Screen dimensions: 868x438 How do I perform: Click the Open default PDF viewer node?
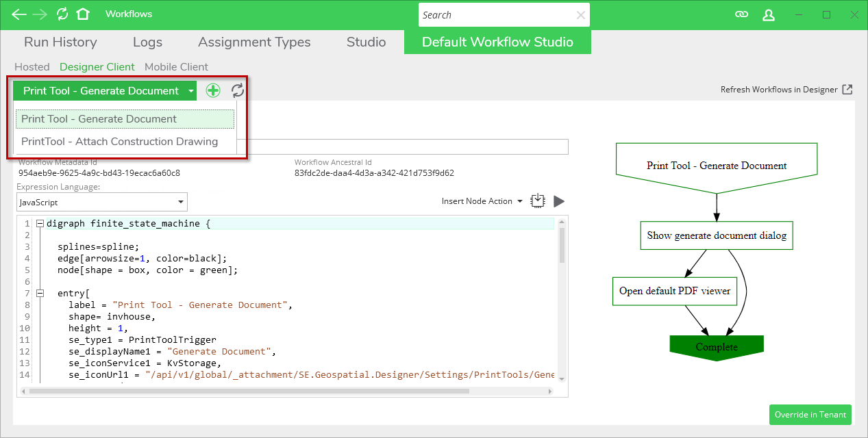tap(675, 291)
